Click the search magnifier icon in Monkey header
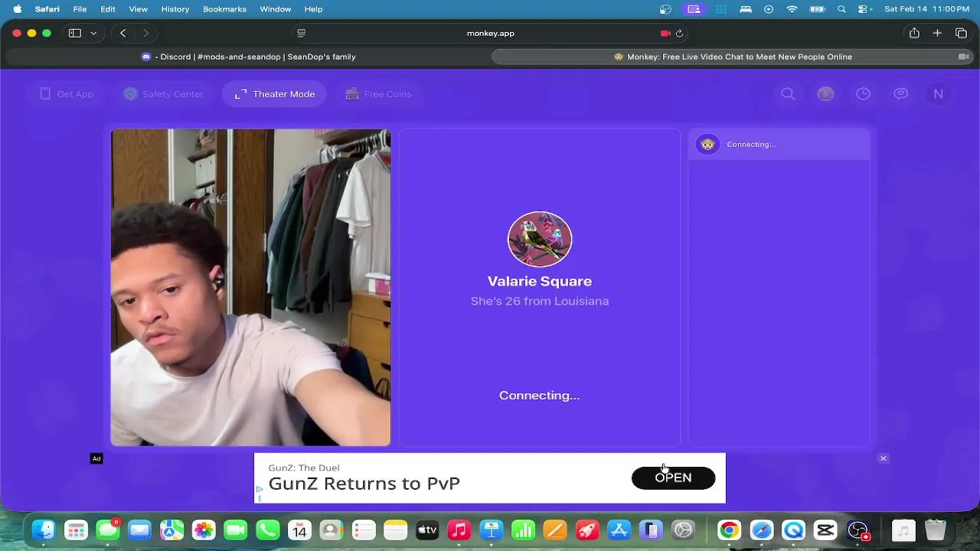Viewport: 980px width, 551px height. click(x=788, y=94)
